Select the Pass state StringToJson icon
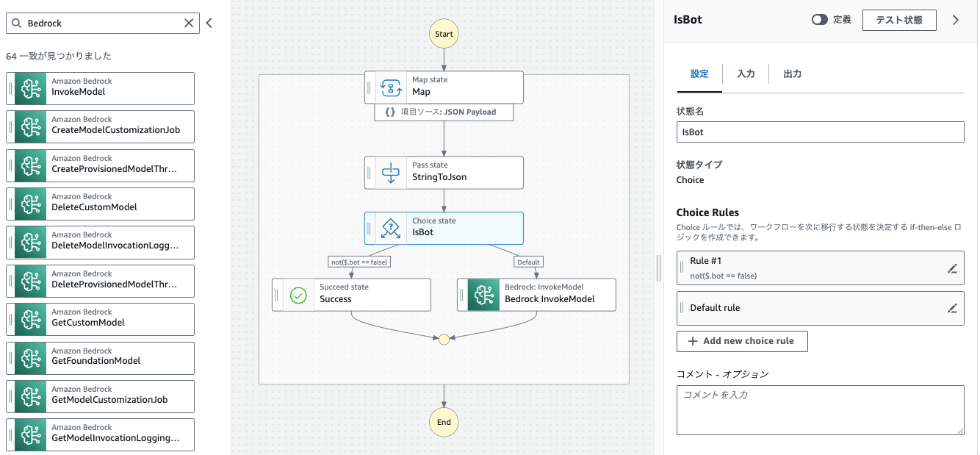This screenshot has width=980, height=455. 390,173
